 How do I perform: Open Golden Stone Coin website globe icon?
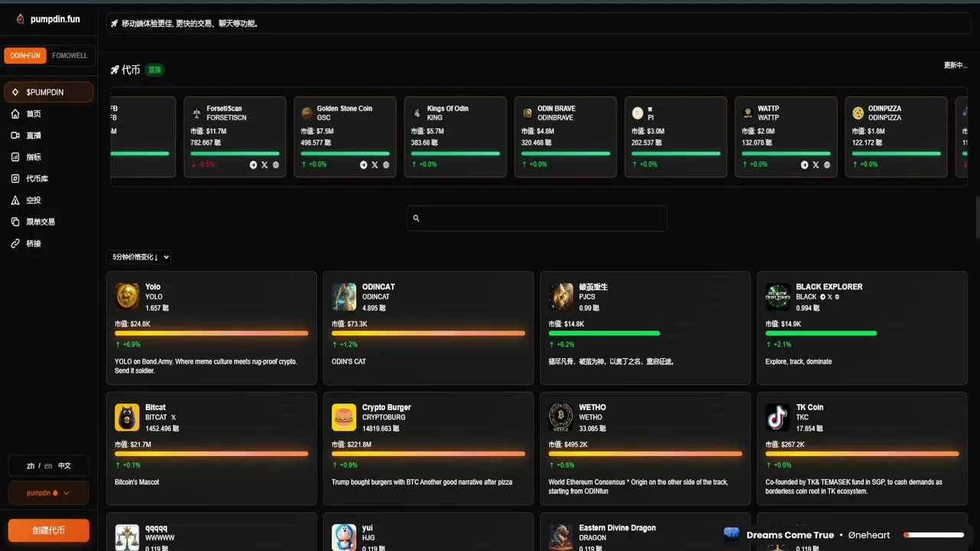click(x=386, y=165)
